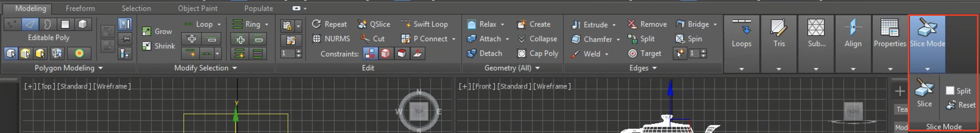Viewport: 980px width, 133px height.
Task: Click the Remove edges button
Action: (x=647, y=24)
